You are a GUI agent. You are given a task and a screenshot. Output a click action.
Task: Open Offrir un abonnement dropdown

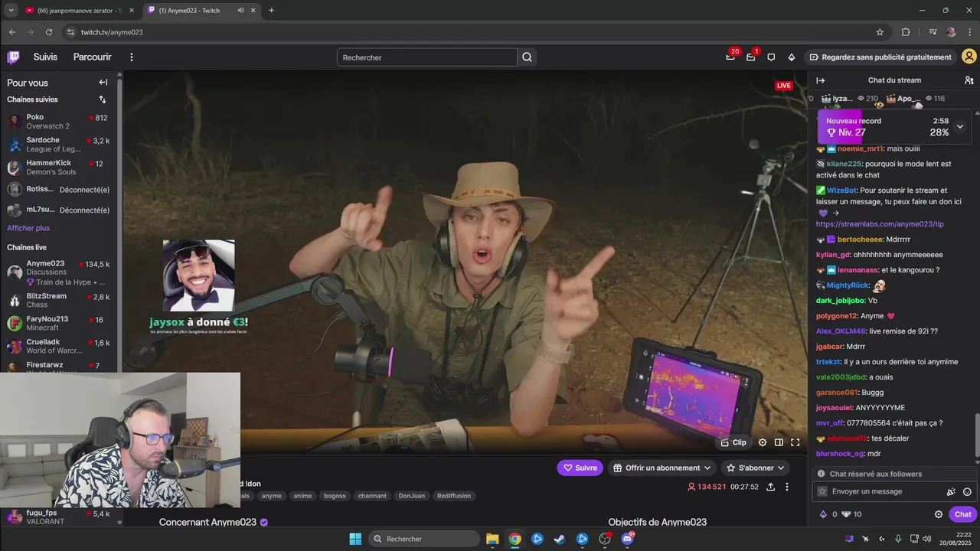[x=663, y=468]
